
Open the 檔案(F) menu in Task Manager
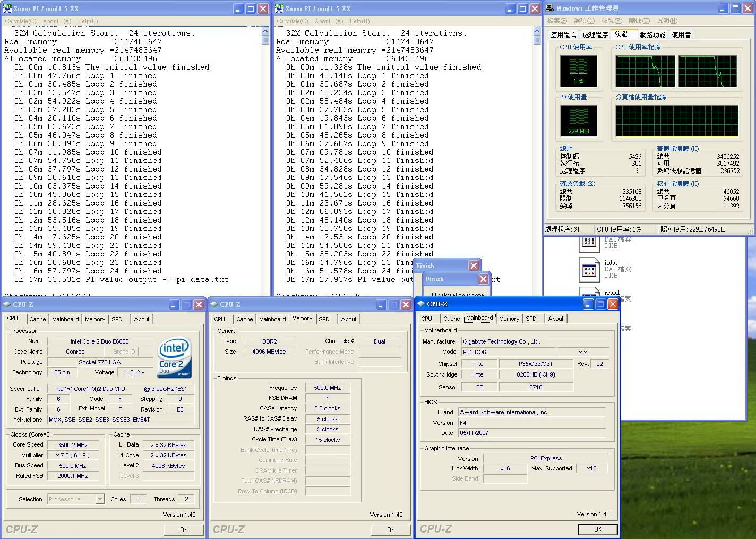click(557, 21)
